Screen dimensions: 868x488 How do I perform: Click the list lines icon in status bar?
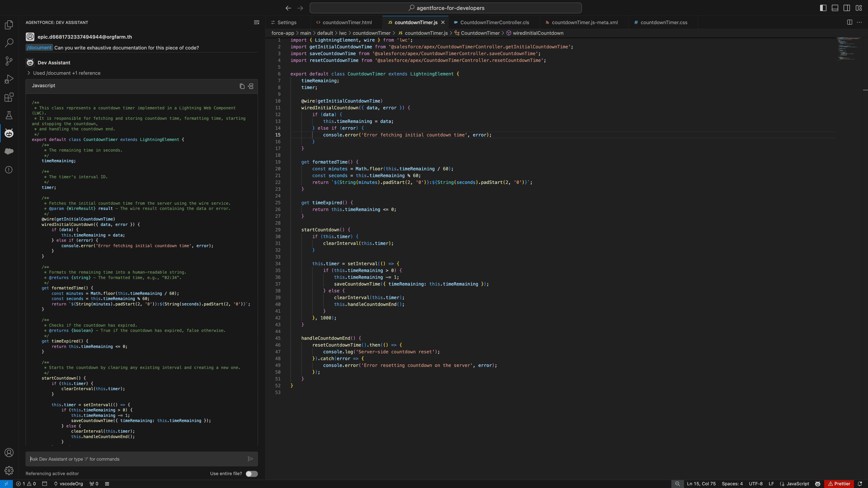107,484
